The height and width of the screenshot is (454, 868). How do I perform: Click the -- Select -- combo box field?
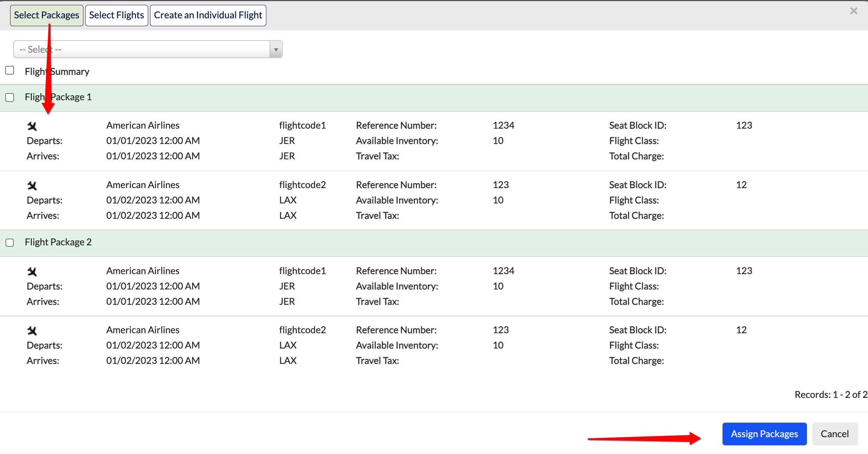(x=148, y=49)
